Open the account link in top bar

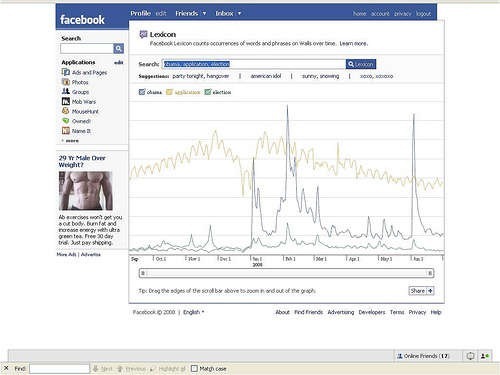point(380,14)
